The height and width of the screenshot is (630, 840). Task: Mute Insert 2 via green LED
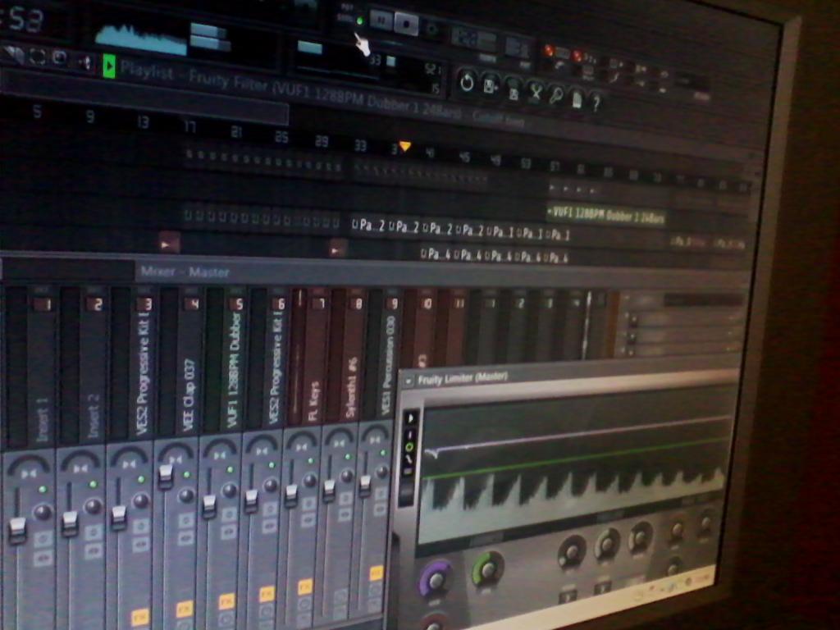pyautogui.click(x=94, y=484)
